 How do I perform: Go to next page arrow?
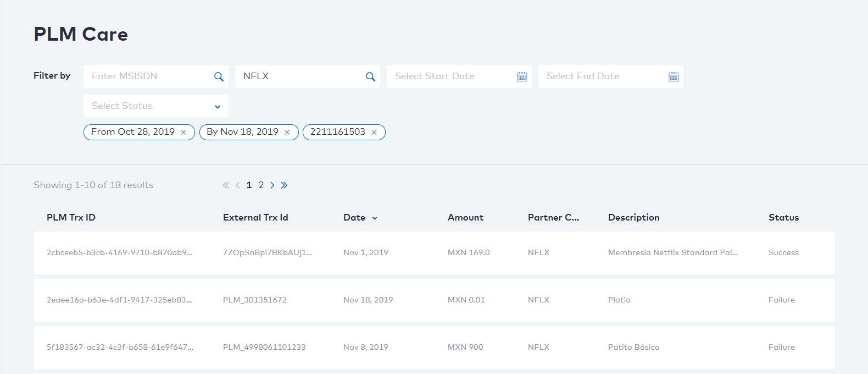pos(272,185)
